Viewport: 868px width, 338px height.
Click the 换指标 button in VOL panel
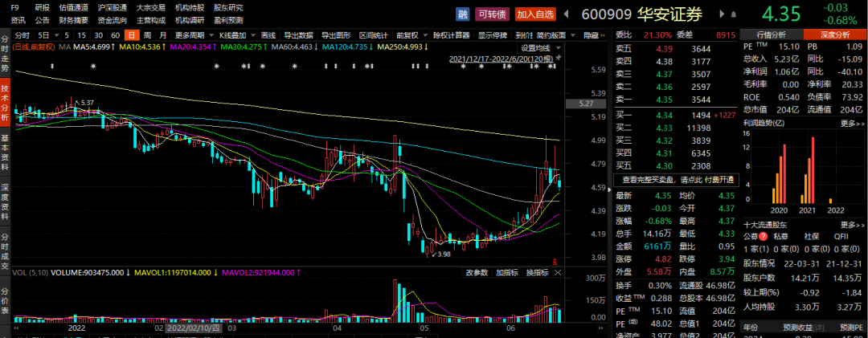click(537, 273)
